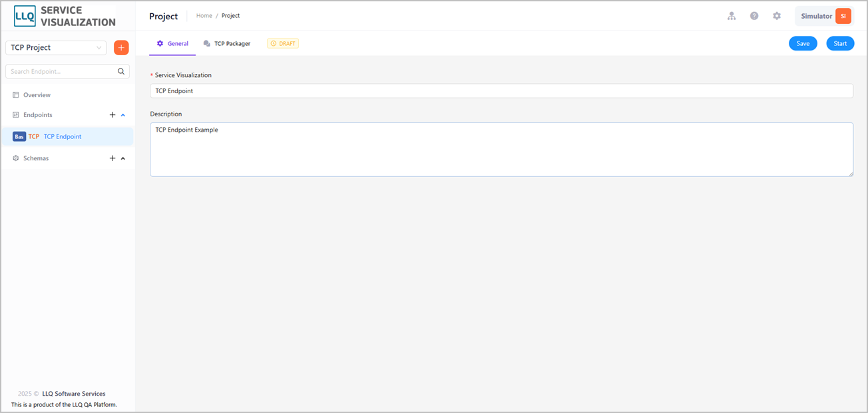Click the orange plus add-project button

[121, 48]
